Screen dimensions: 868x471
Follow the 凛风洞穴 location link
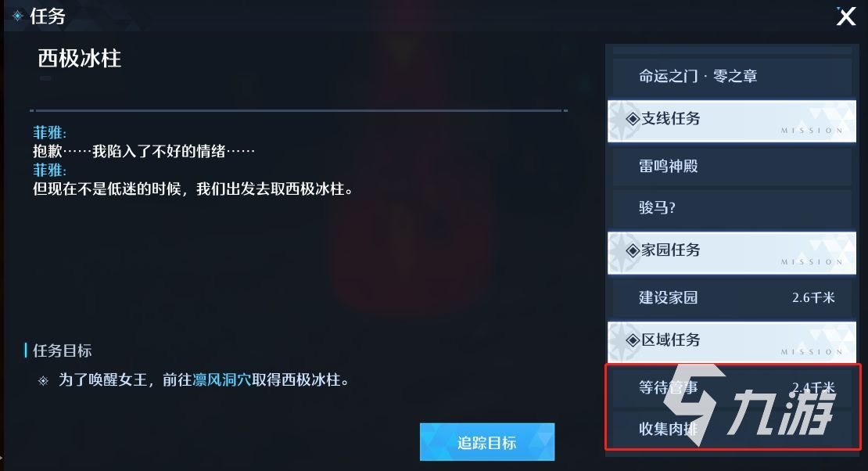coord(222,380)
